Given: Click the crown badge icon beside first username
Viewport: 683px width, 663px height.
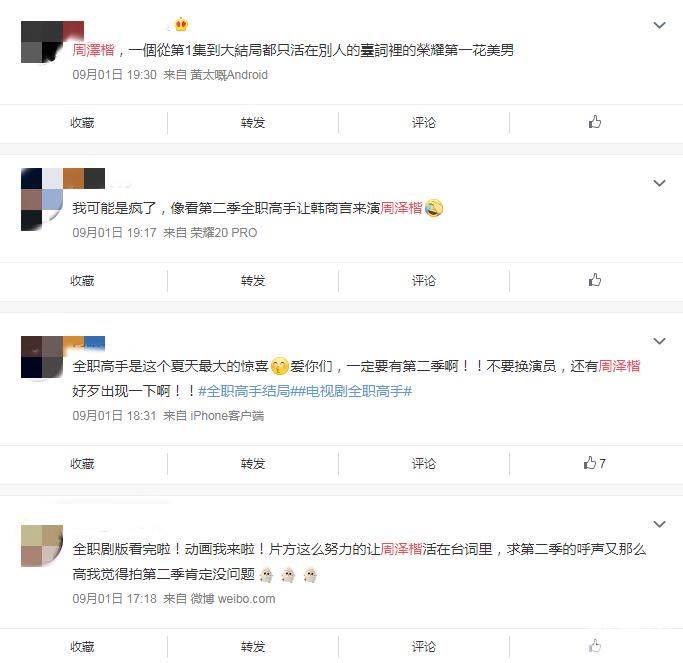Looking at the screenshot, I should pos(181,24).
